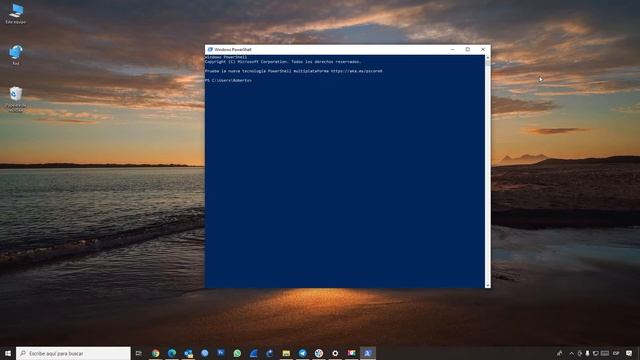
Task: Open Task View from the taskbar
Action: [x=139, y=353]
